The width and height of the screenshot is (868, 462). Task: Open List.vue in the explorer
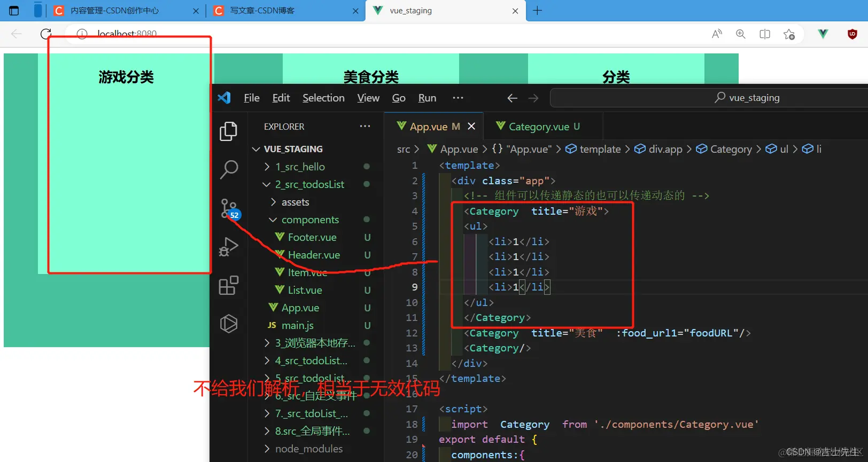tap(305, 290)
